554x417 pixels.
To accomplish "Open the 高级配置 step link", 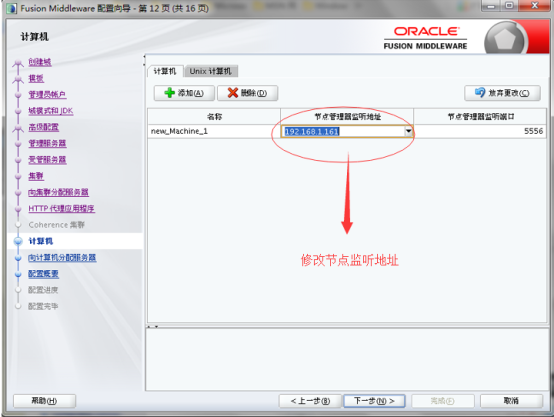I will 43,127.
